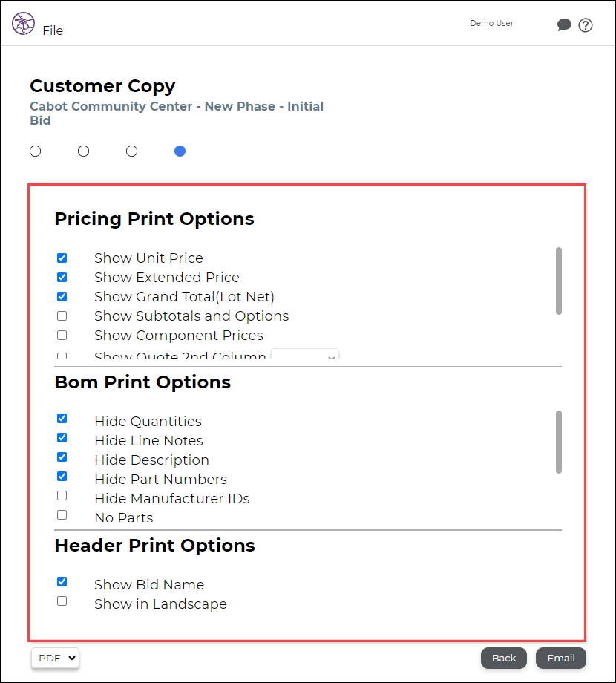Image resolution: width=616 pixels, height=683 pixels.
Task: Enable Show Component Prices
Action: 62,336
